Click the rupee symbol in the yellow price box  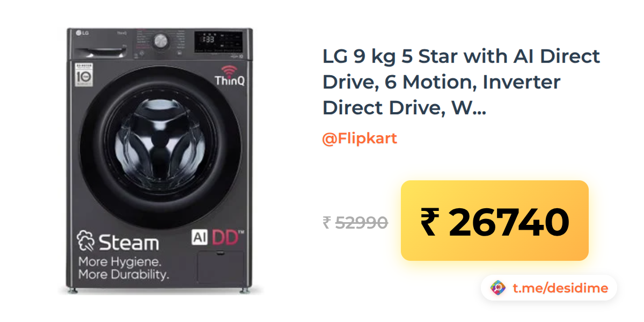[x=430, y=222]
